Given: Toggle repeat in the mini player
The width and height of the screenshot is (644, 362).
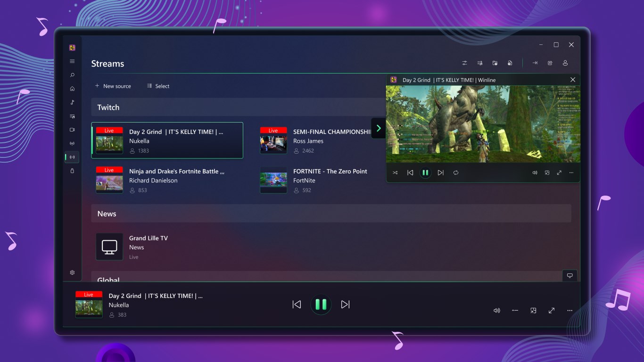Looking at the screenshot, I should [x=456, y=173].
